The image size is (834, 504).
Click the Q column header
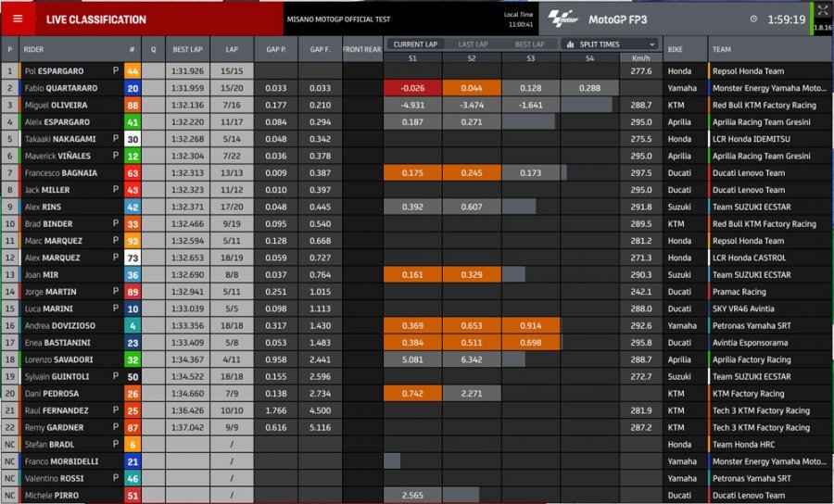point(153,49)
